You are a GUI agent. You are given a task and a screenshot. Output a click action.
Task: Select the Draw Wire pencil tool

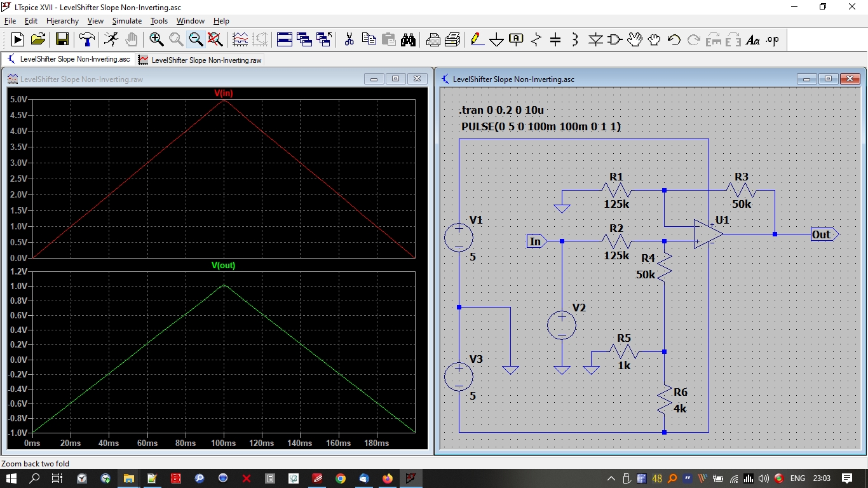coord(477,39)
